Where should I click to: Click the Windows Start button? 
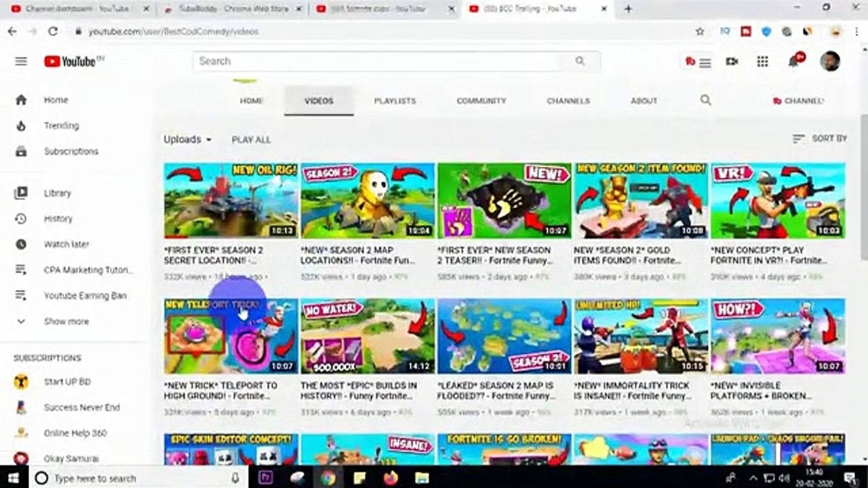(x=13, y=478)
